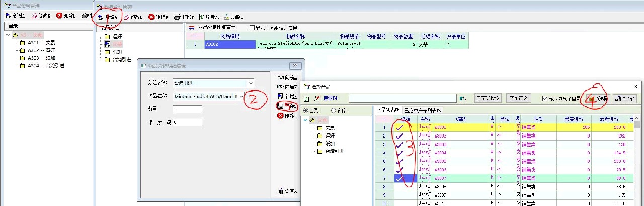Open the 物品名称 dropdown with JainJain Studio
The height and width of the screenshot is (206, 644).
point(242,96)
